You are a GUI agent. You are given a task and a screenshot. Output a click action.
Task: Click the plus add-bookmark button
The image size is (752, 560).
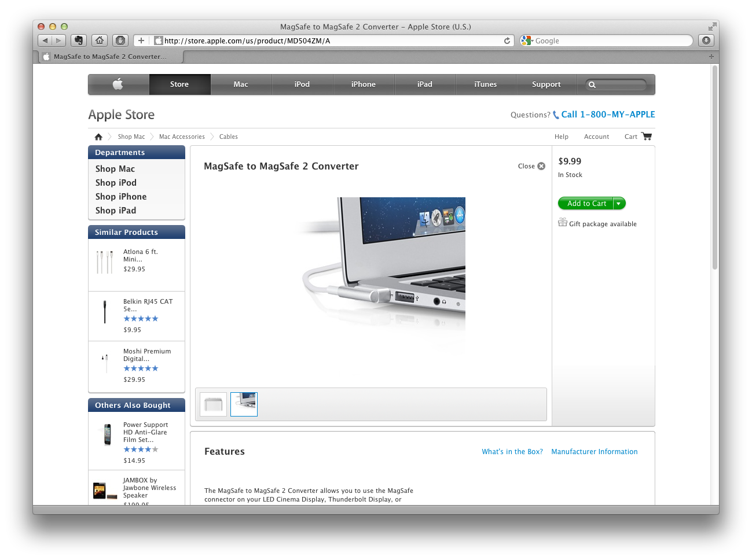(x=141, y=40)
